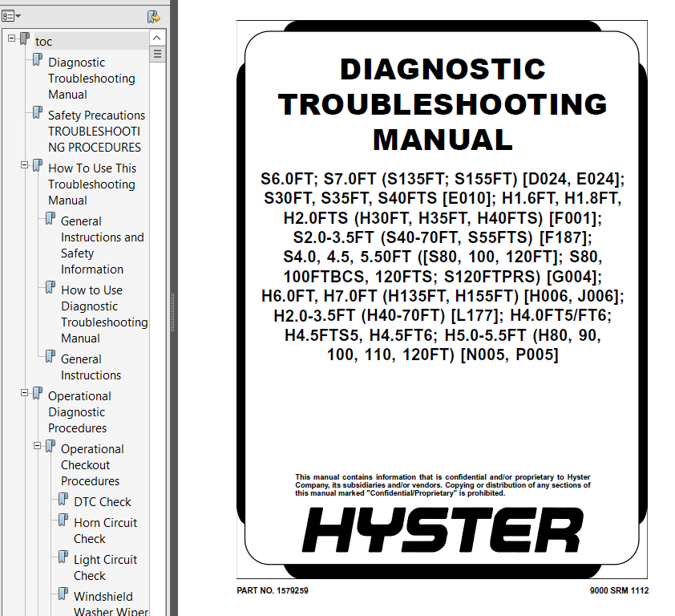Open How To Use This Troubleshooting Manual
The height and width of the screenshot is (616, 675).
[92, 184]
